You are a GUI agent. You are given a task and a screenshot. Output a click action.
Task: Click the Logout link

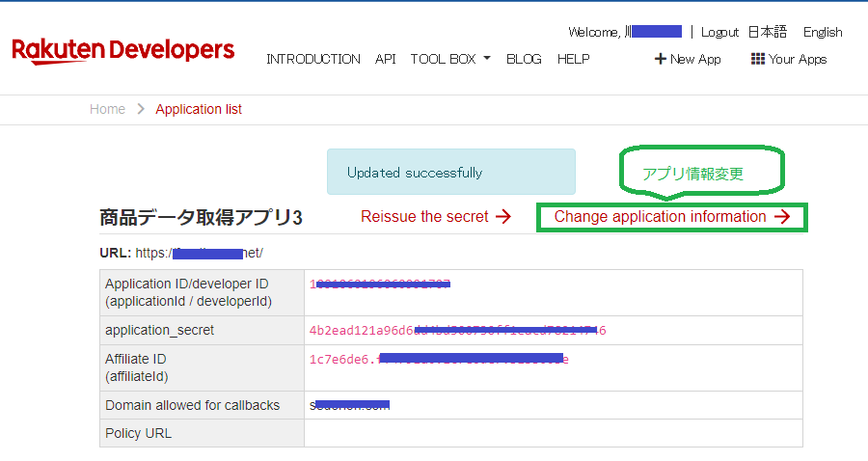[719, 32]
